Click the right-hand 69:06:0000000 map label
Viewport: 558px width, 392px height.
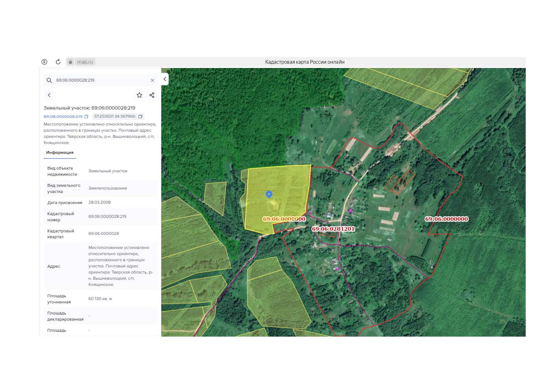[x=447, y=219]
